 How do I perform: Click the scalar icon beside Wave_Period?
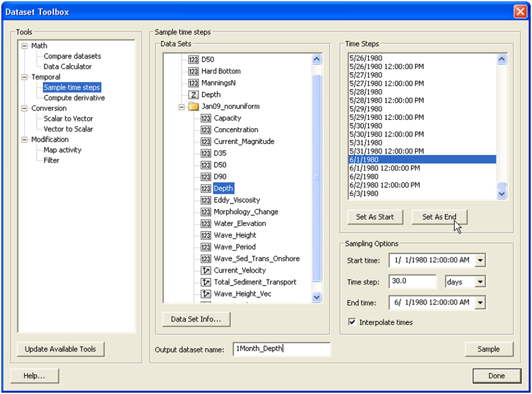(205, 247)
